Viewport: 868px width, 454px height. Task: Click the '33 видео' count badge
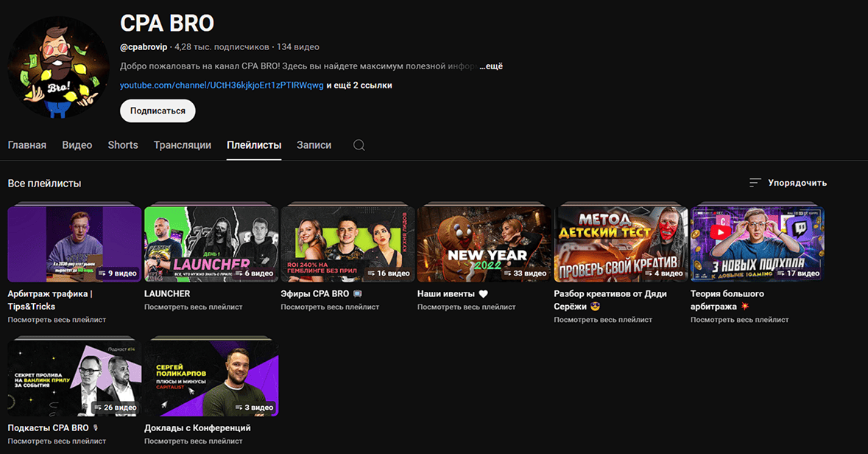[x=525, y=273]
